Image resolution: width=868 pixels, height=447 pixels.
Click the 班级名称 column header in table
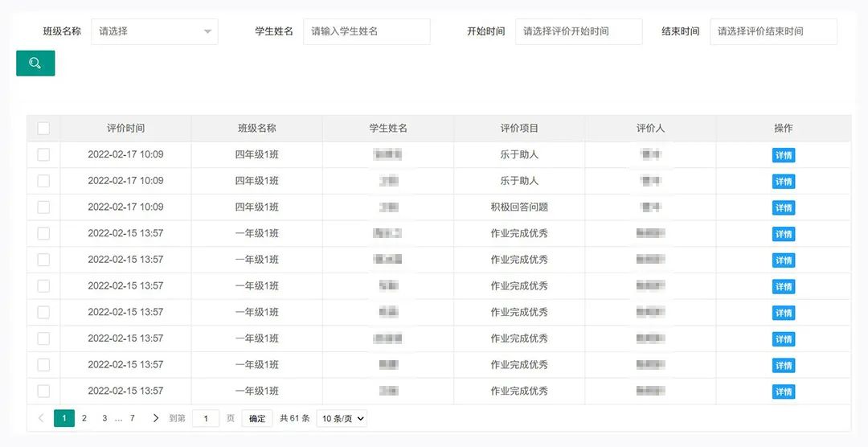coord(257,129)
